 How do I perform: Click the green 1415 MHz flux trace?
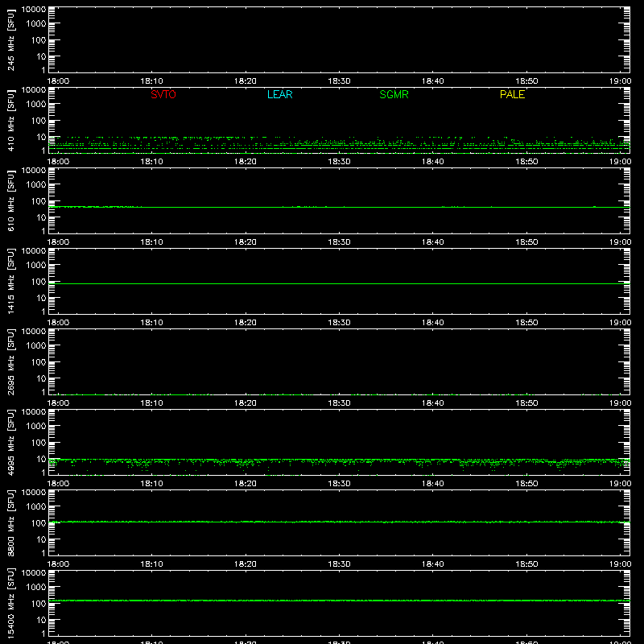(x=339, y=283)
